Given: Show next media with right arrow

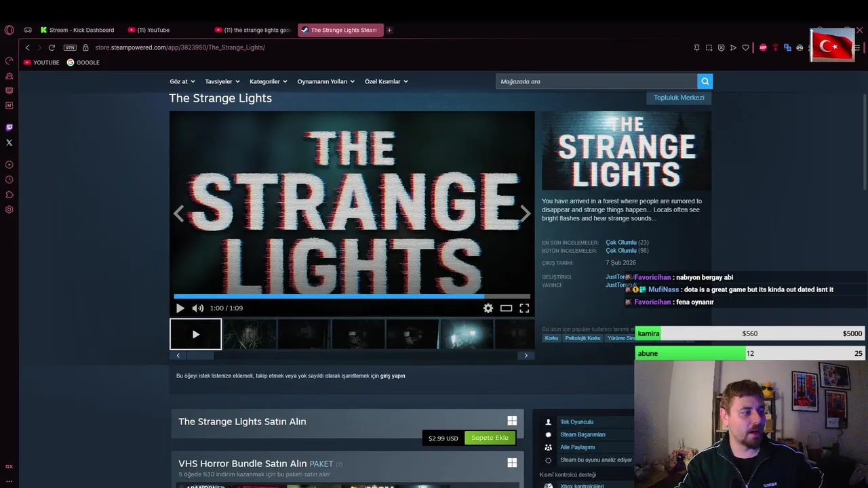Looking at the screenshot, I should (x=526, y=213).
